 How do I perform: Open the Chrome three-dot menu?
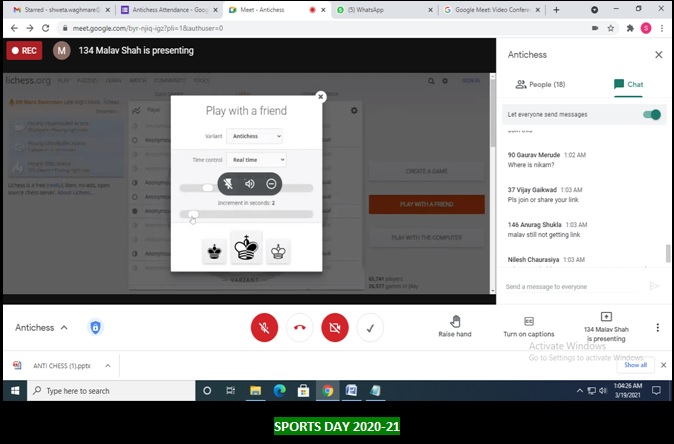662,28
